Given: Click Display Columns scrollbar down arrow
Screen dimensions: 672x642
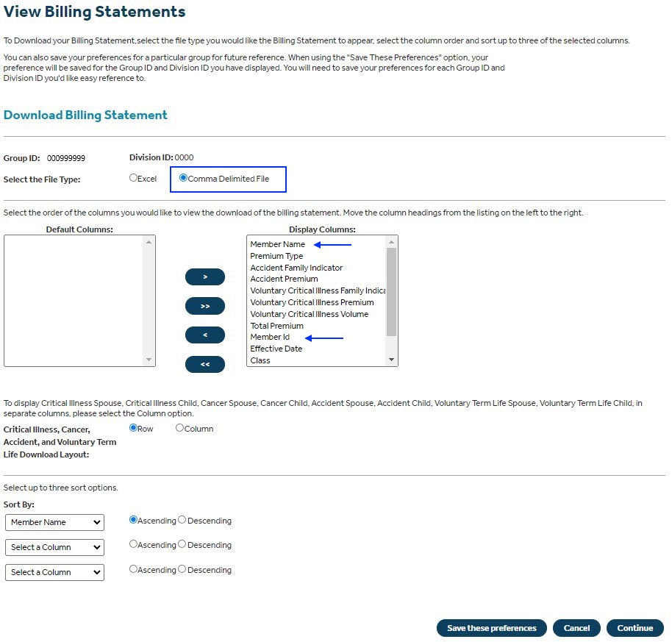Looking at the screenshot, I should click(x=391, y=360).
